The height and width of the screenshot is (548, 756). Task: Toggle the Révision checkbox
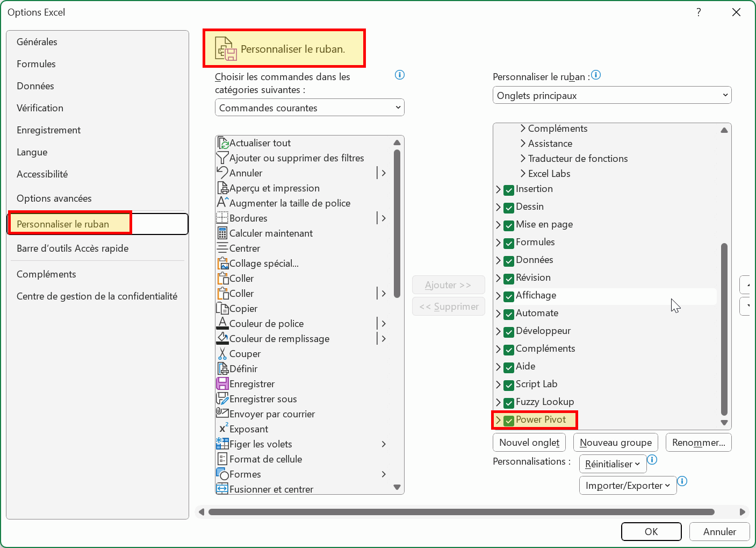tap(509, 279)
